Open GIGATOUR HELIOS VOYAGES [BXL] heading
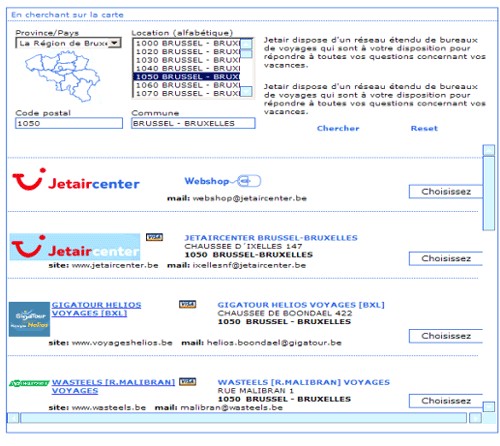 click(301, 305)
